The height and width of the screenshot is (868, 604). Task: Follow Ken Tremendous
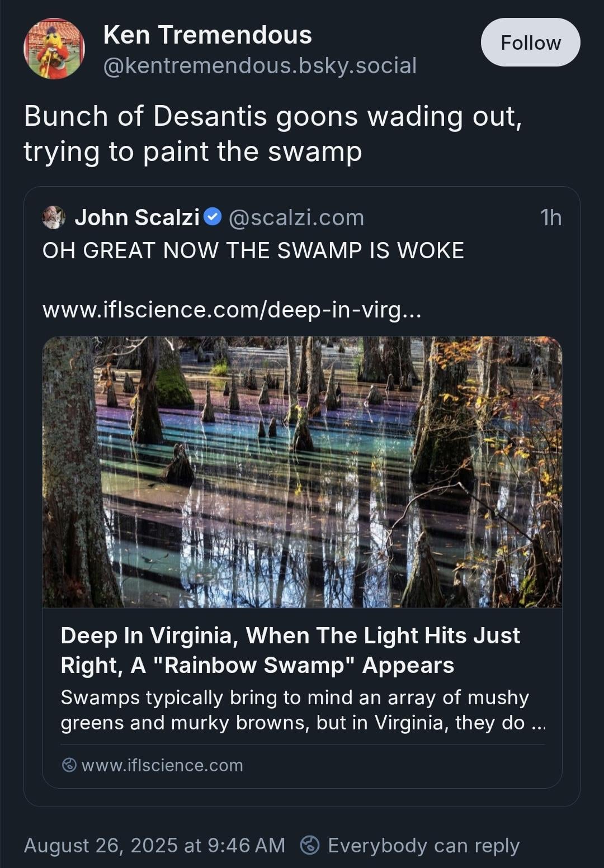point(530,42)
